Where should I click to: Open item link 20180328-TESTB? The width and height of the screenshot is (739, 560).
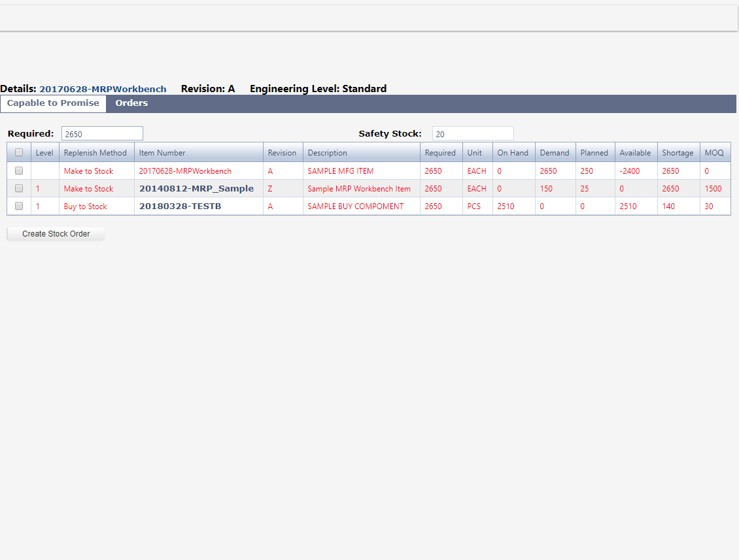[180, 206]
